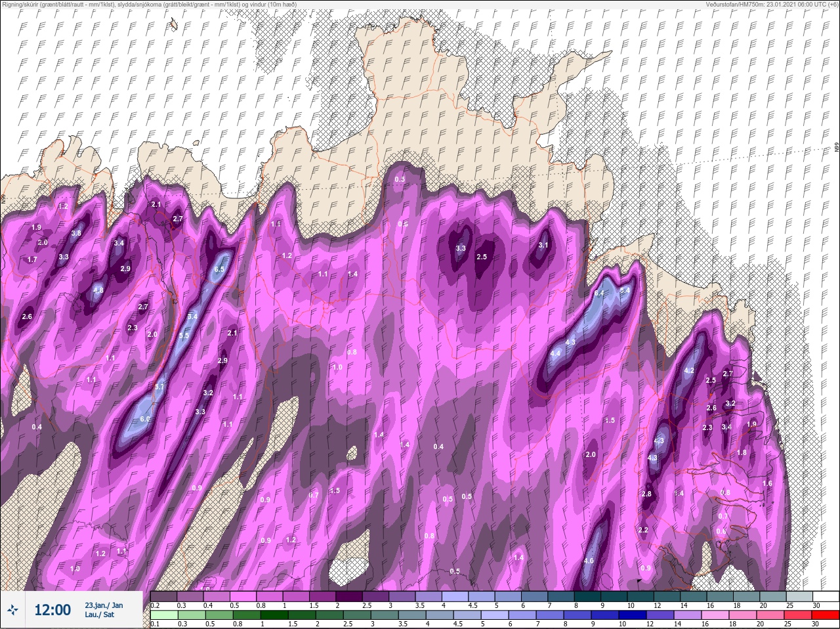Click the 6.5 precipitation value on the map
The height and width of the screenshot is (629, 840).
pyautogui.click(x=219, y=269)
